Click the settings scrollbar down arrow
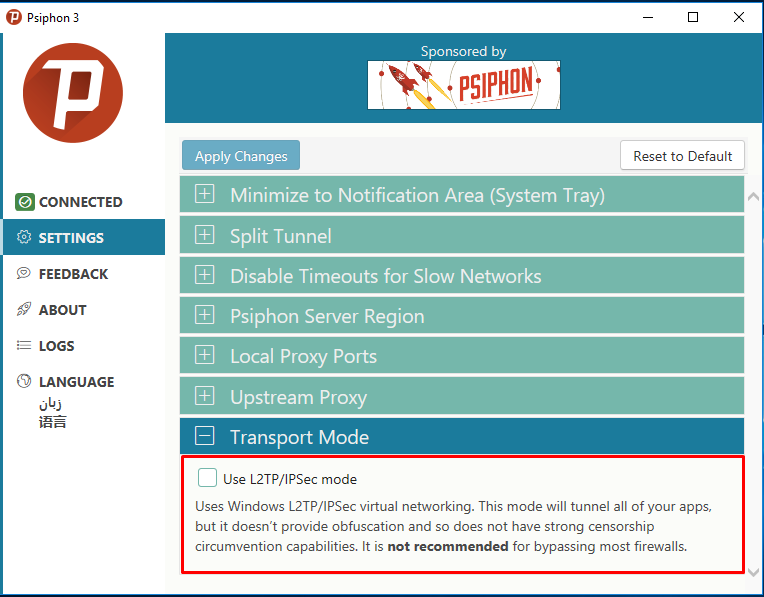The image size is (764, 597). click(753, 572)
